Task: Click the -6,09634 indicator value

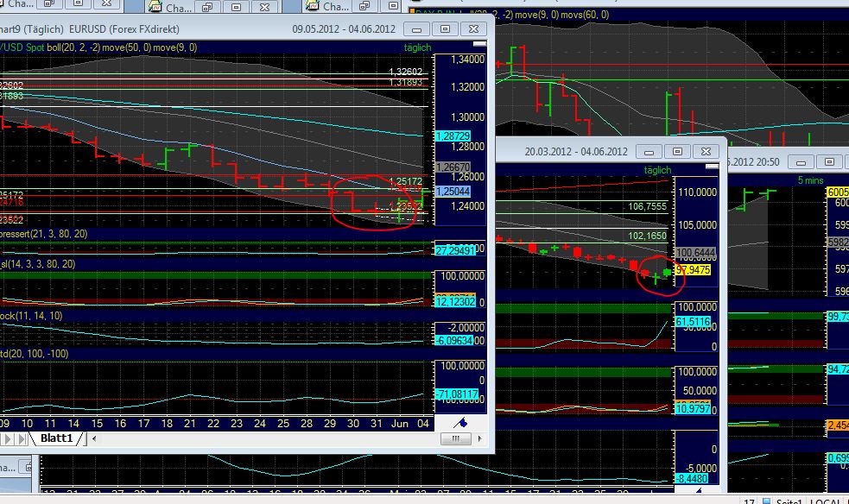Action: pos(453,341)
